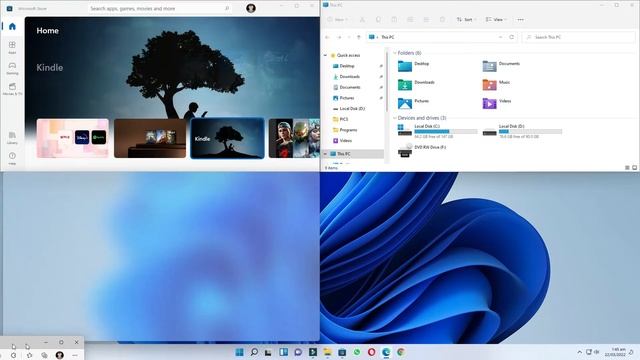Switch Explorer to large icons view in status bar
640x360 pixels.
click(x=635, y=168)
